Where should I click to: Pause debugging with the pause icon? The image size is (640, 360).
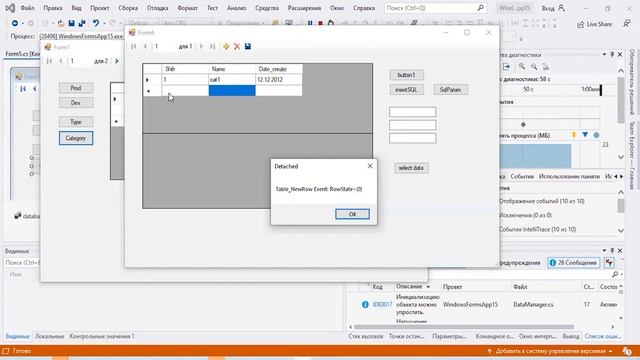pyautogui.click(x=310, y=23)
